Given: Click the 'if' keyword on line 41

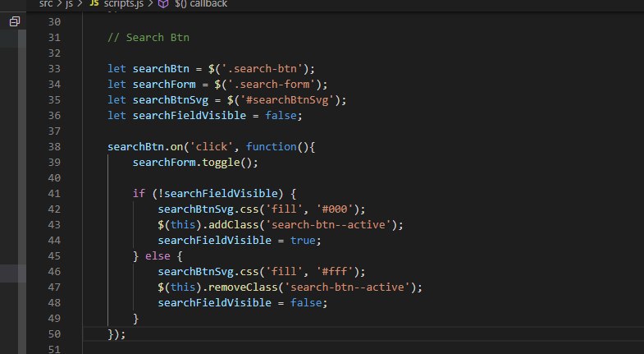Looking at the screenshot, I should tap(139, 194).
